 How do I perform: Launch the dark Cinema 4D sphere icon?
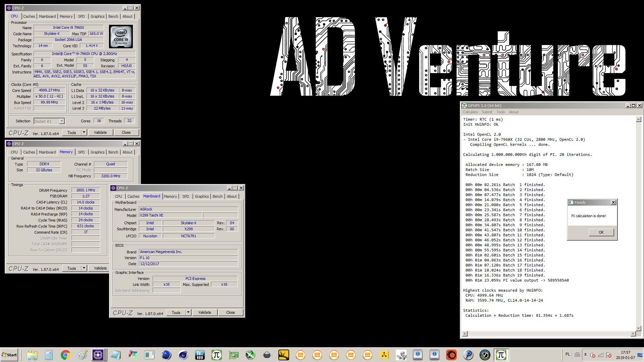click(x=183, y=355)
